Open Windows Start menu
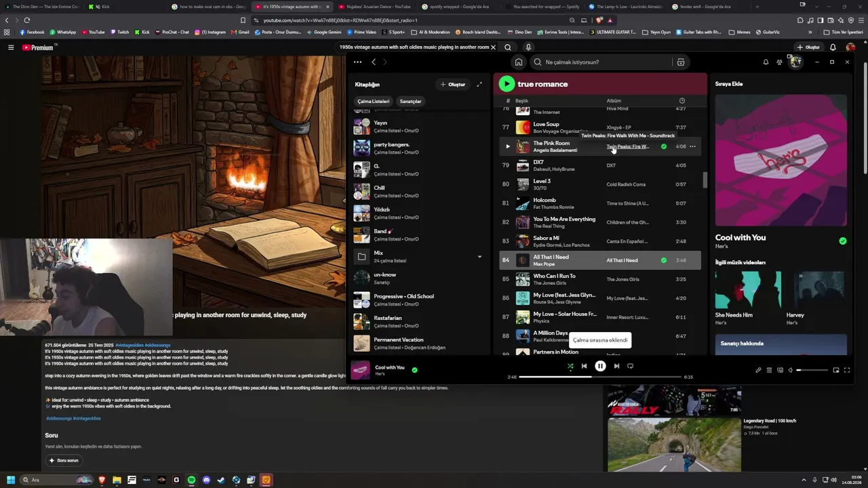 (x=10, y=480)
